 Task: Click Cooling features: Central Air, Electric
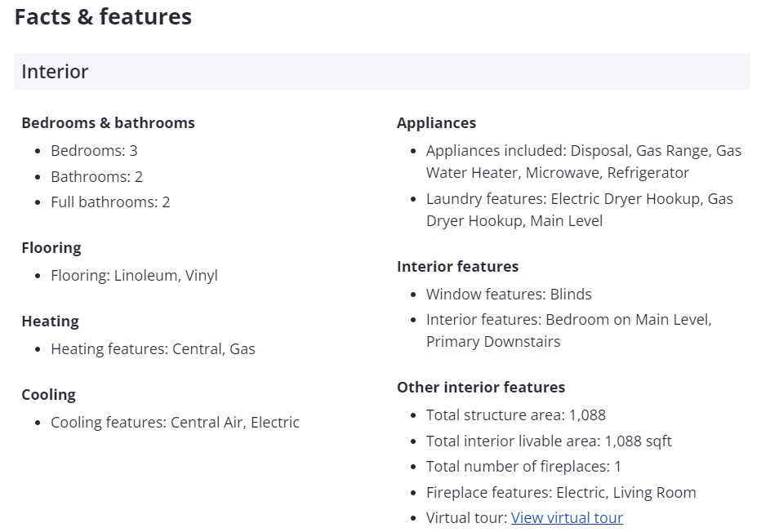tap(175, 423)
